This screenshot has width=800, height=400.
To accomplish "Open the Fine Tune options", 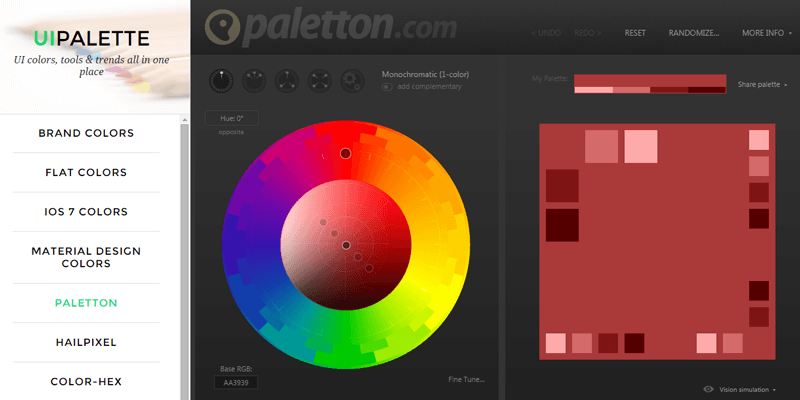I will tap(466, 379).
